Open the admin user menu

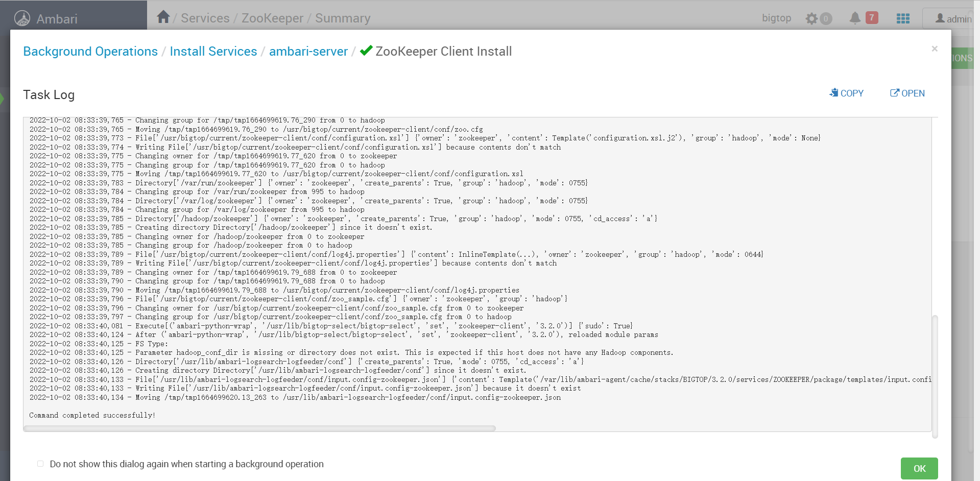[953, 18]
